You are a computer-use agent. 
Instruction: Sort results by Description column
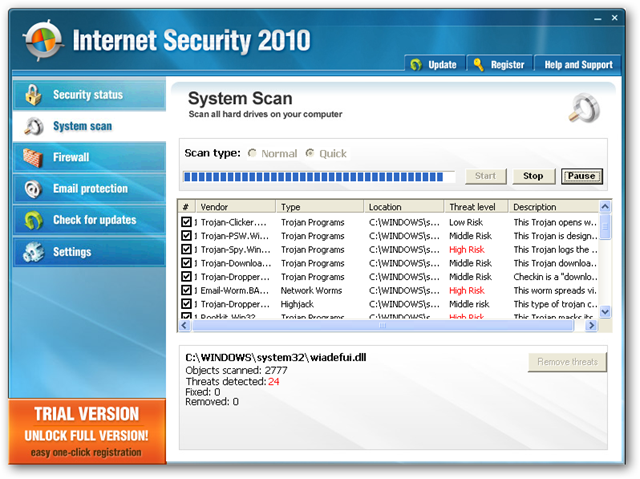pyautogui.click(x=553, y=207)
